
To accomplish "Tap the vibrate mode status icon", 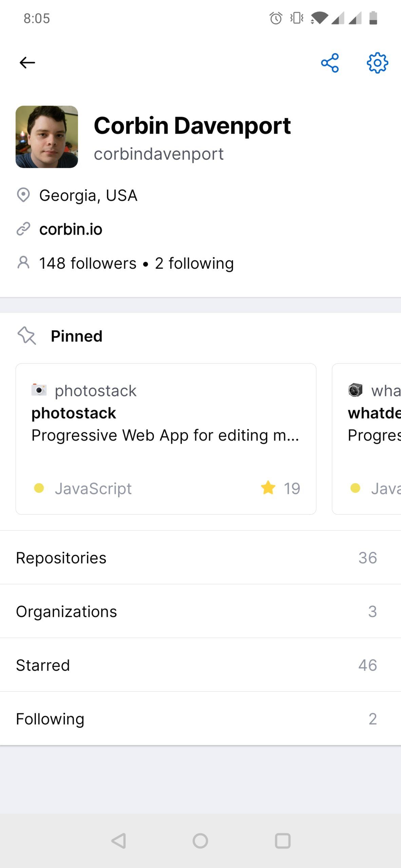I will pos(297,18).
